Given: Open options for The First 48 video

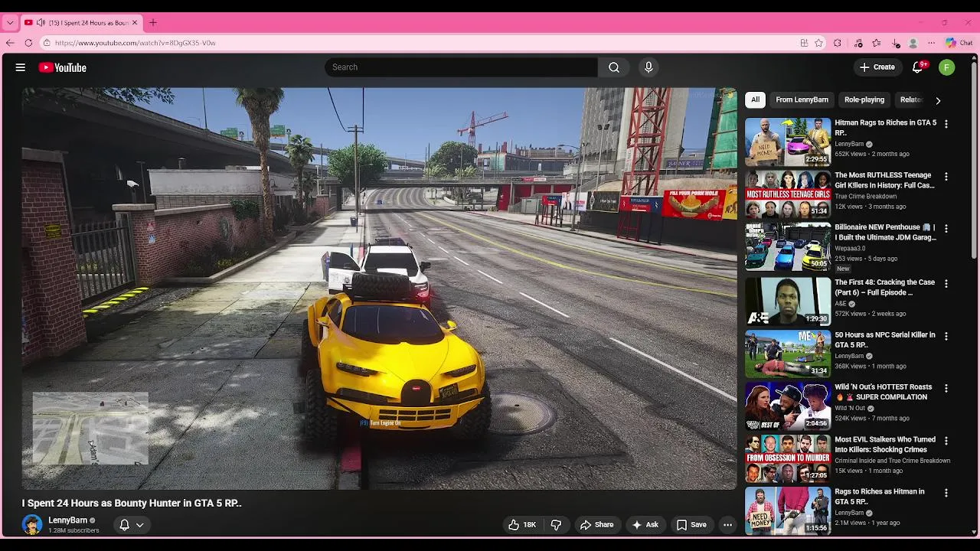Looking at the screenshot, I should [x=946, y=284].
